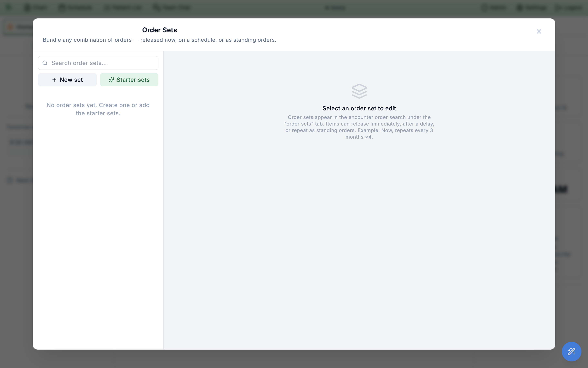Click the 'Bundle any combination of orders' subtitle

159,40
